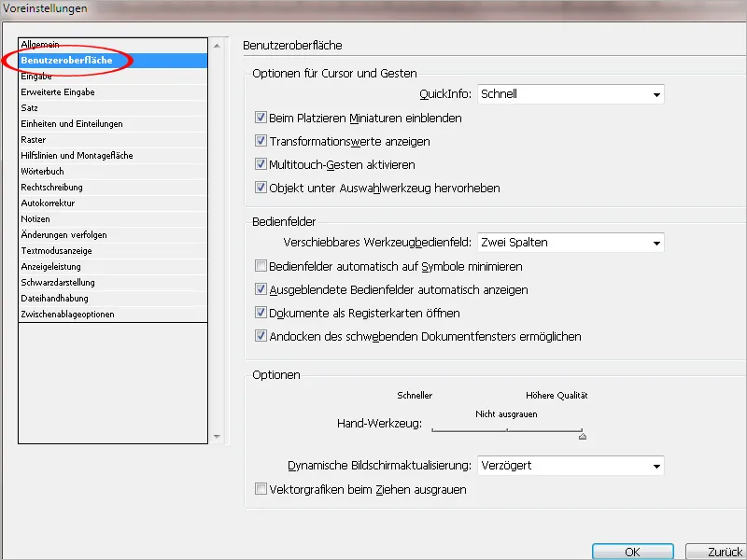This screenshot has width=747, height=560.
Task: Confirm settings with the OK button
Action: (632, 551)
